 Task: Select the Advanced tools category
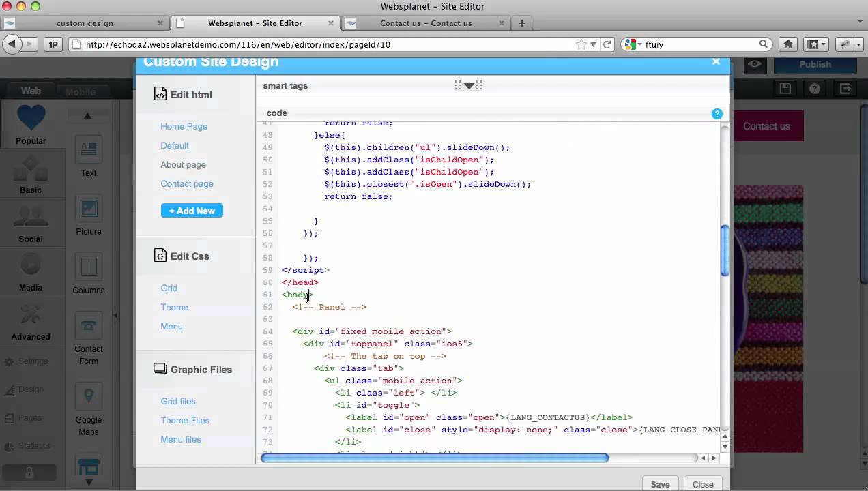click(x=31, y=323)
